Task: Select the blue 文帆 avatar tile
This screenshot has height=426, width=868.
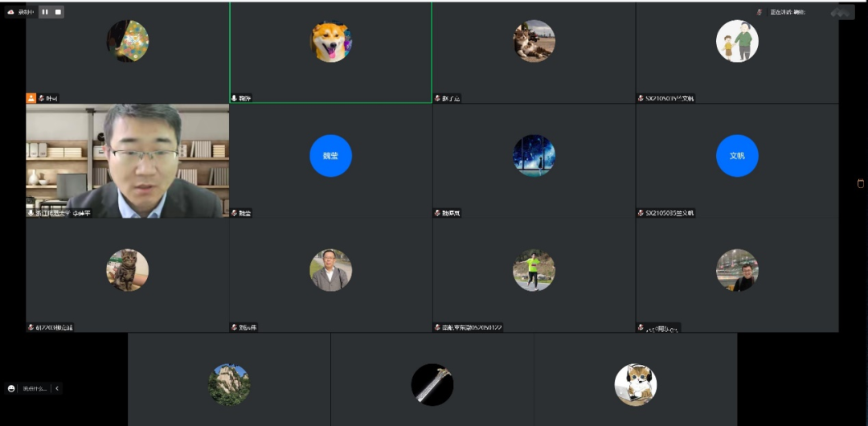Action: (737, 156)
